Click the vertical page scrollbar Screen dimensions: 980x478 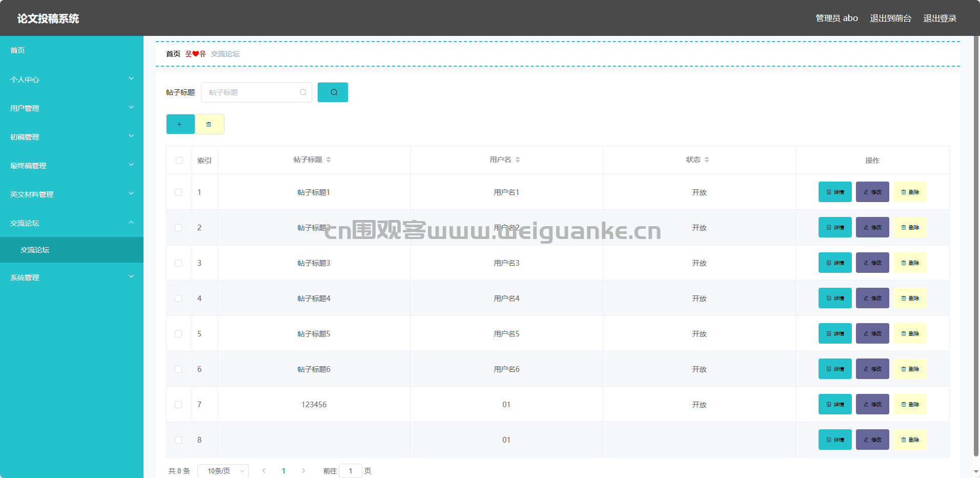(976, 246)
